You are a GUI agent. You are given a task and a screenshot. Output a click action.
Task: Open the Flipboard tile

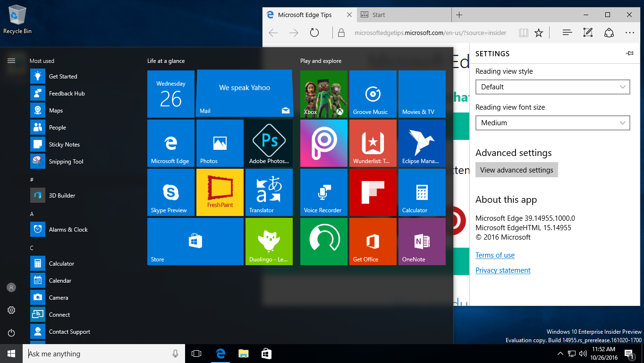point(373,192)
